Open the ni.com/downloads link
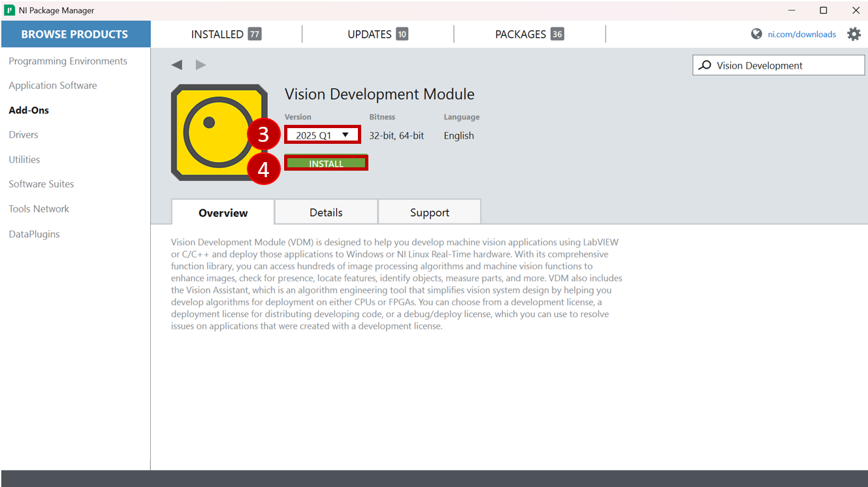This screenshot has width=868, height=487. click(x=801, y=34)
